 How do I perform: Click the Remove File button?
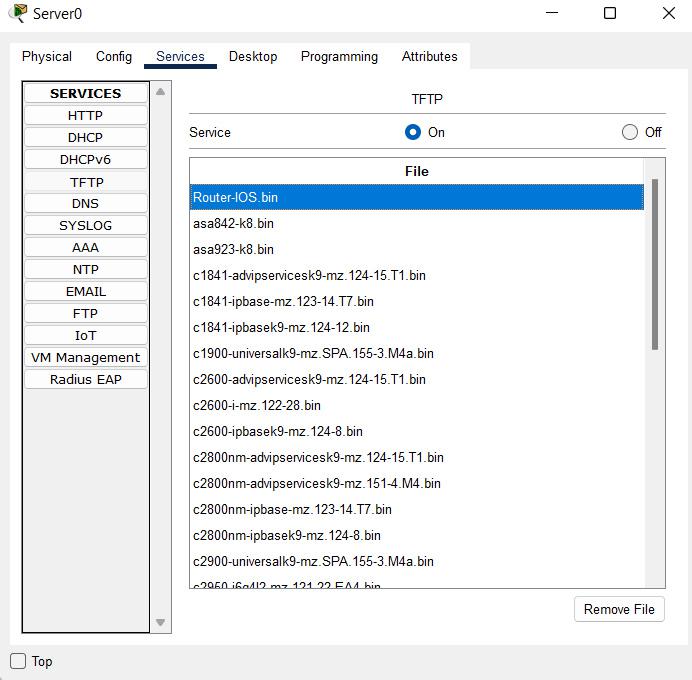coord(619,609)
